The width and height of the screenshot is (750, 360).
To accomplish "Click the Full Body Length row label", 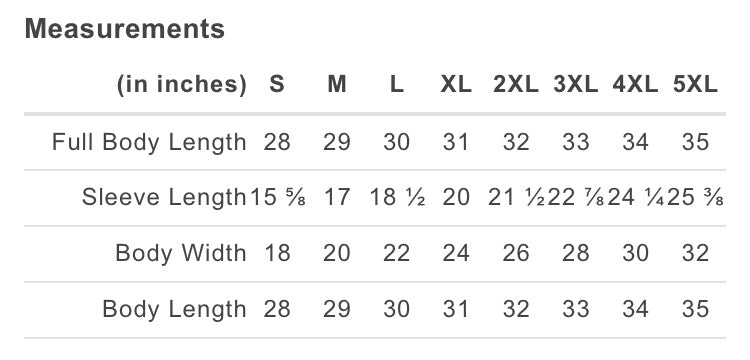I will click(x=149, y=142).
